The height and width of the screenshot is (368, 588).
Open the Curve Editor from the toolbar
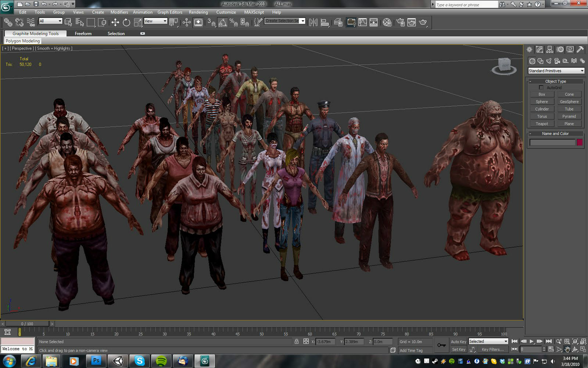tap(362, 22)
